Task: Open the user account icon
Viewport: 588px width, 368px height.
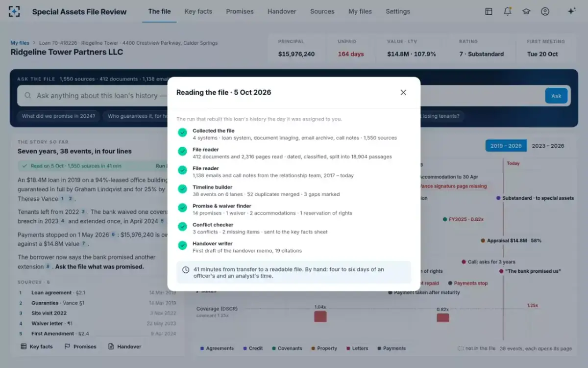Action: coord(545,11)
